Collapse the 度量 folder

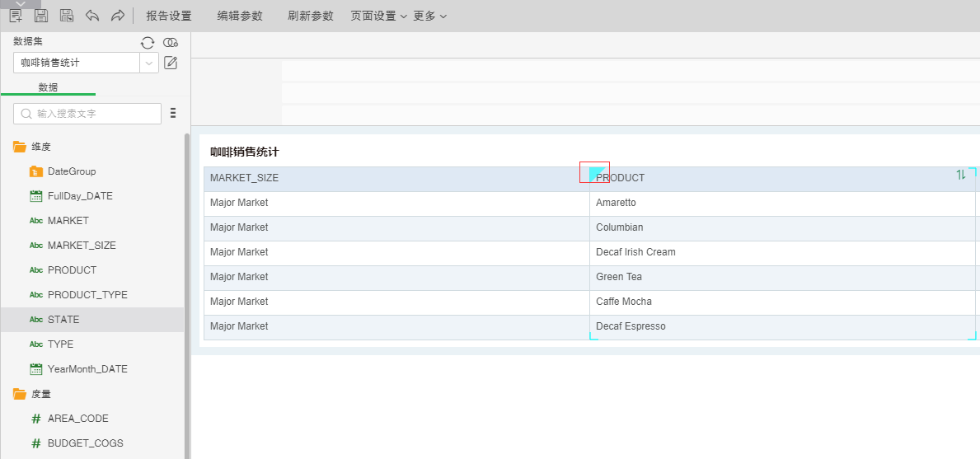tap(20, 394)
